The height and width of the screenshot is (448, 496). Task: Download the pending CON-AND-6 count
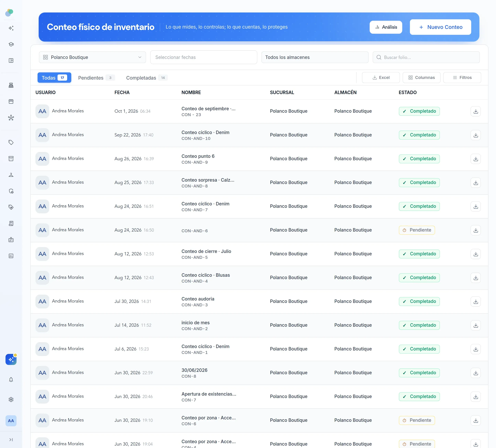tap(476, 230)
